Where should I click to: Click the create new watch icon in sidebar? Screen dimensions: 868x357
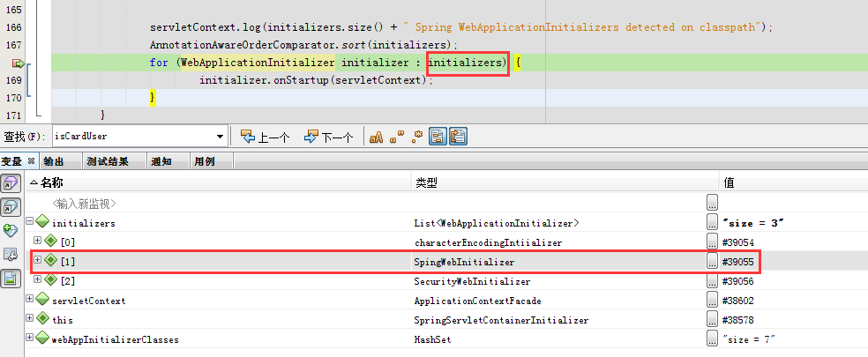(11, 230)
